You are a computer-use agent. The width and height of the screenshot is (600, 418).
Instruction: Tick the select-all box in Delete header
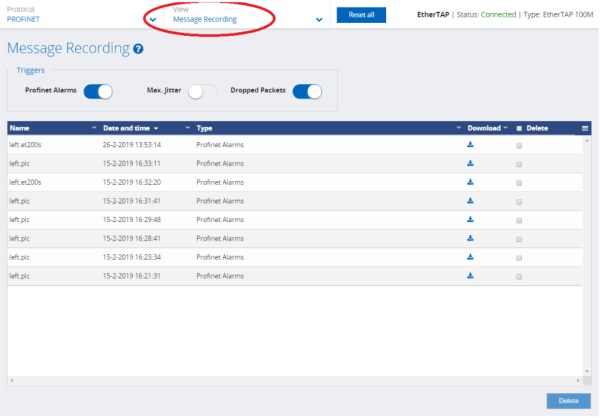tap(519, 129)
